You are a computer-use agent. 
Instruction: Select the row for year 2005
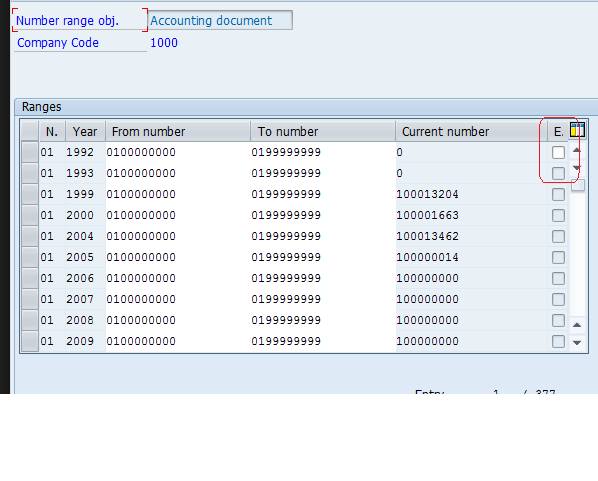coord(30,257)
